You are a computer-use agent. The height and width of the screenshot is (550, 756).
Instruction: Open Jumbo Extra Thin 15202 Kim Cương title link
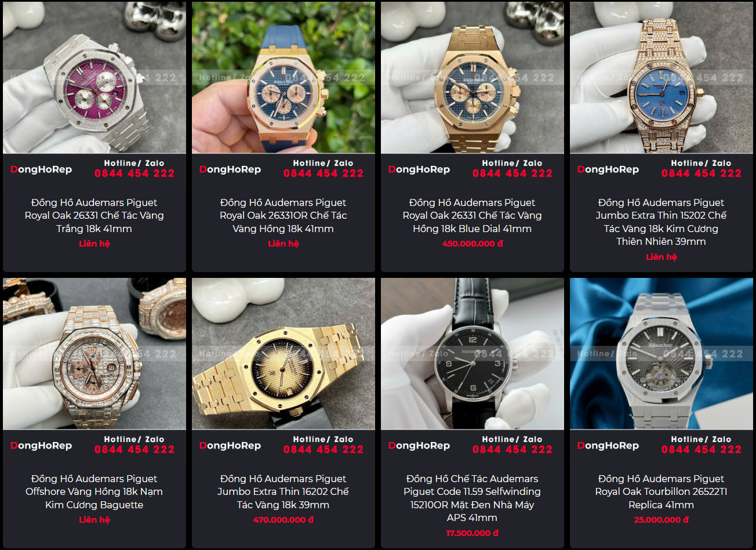pyautogui.click(x=661, y=222)
